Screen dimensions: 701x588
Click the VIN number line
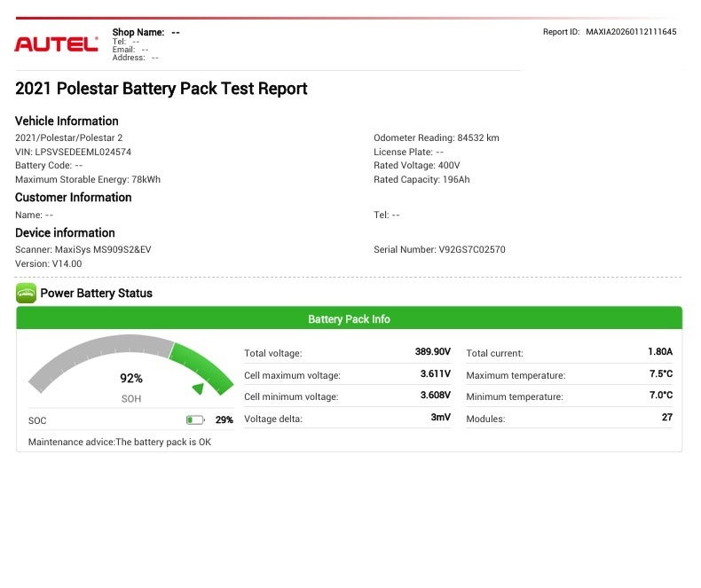(73, 152)
